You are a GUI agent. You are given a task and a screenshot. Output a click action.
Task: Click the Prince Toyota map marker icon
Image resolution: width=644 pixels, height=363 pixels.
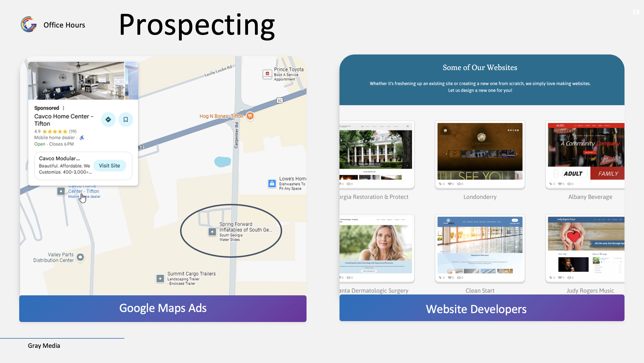coord(267,74)
